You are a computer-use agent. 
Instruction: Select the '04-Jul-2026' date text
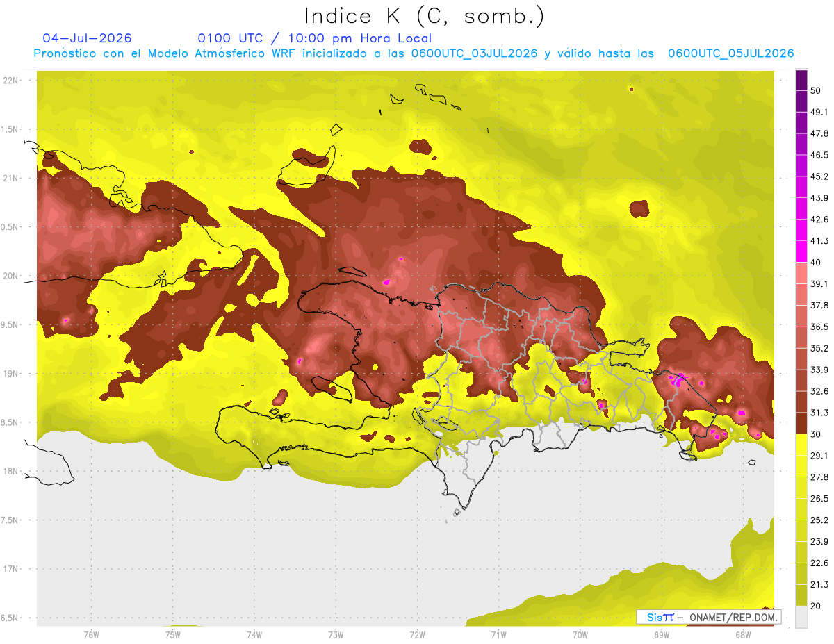coord(87,38)
